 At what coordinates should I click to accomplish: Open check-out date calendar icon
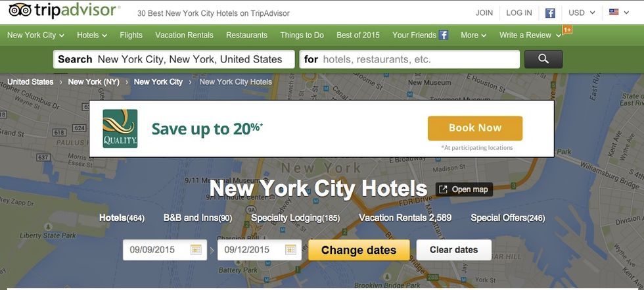point(290,250)
